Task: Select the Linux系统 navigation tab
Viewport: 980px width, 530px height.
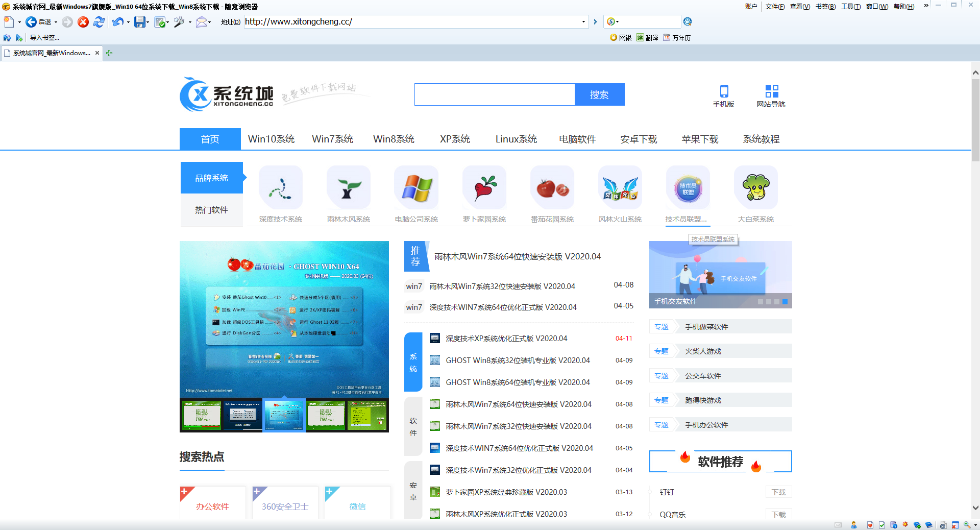Action: 516,139
